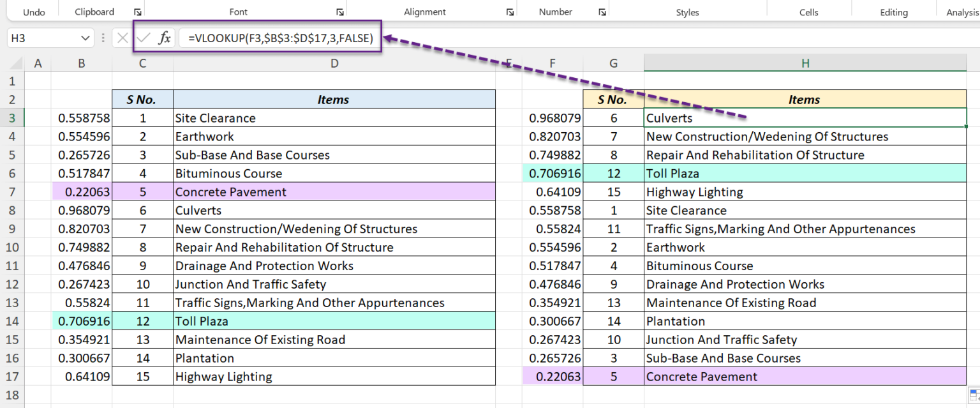Expand the formula bar options ellipsis

[x=103, y=37]
